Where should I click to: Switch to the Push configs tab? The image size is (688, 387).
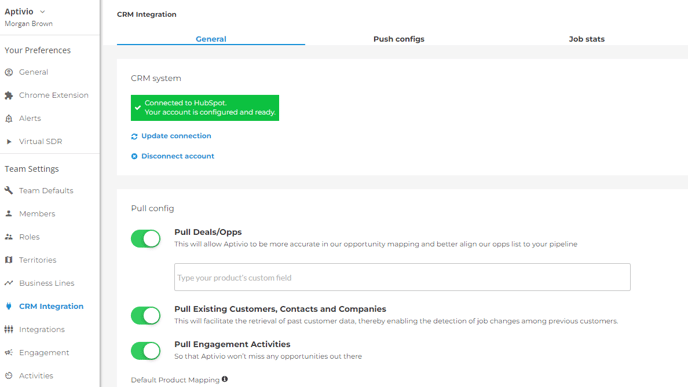[x=399, y=39]
